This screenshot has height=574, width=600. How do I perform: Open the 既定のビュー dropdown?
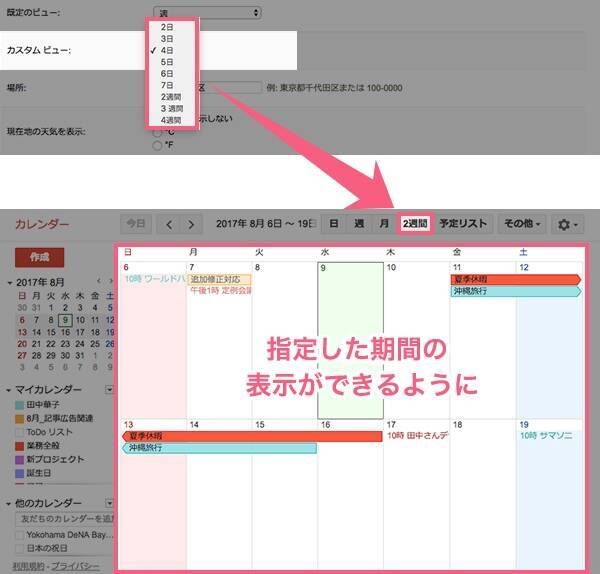tap(208, 13)
